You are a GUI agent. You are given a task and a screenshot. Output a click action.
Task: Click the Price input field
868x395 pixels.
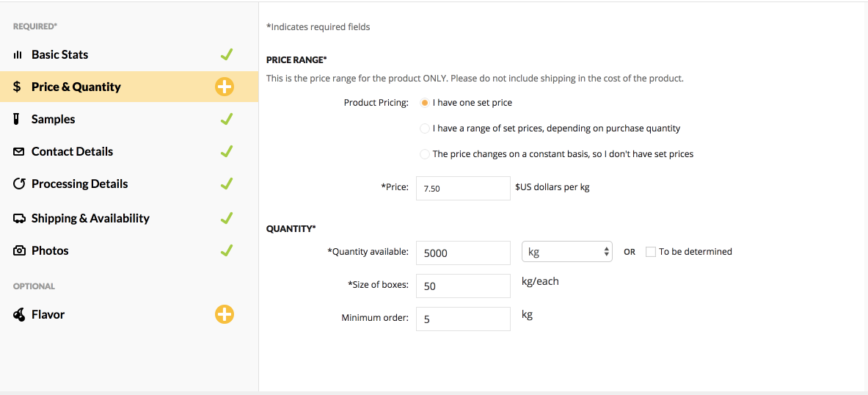[462, 188]
